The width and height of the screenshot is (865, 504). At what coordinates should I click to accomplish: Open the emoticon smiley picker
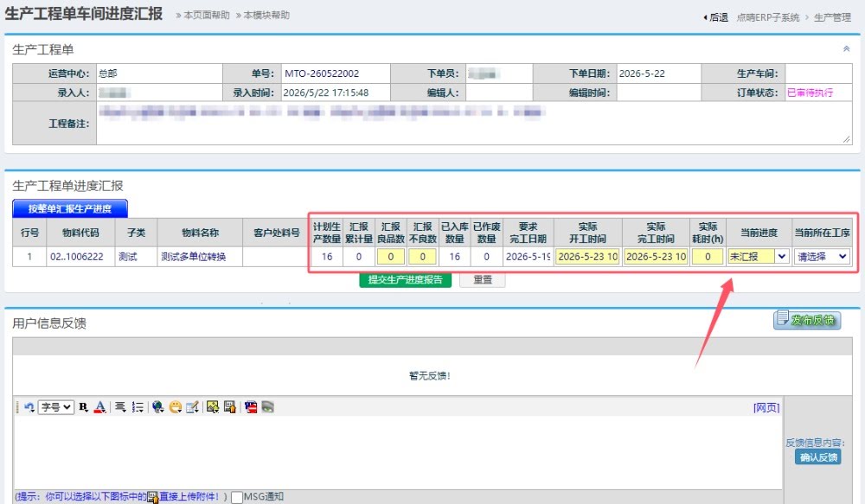point(176,407)
